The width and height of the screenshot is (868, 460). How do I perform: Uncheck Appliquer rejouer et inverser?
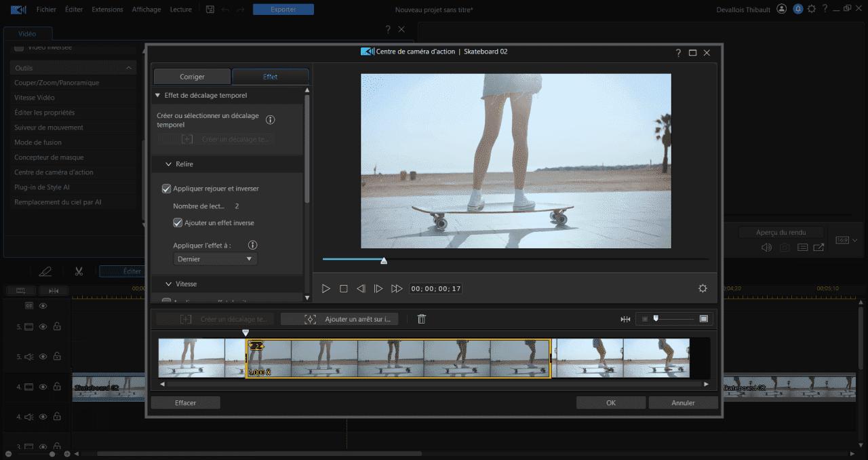coord(165,188)
